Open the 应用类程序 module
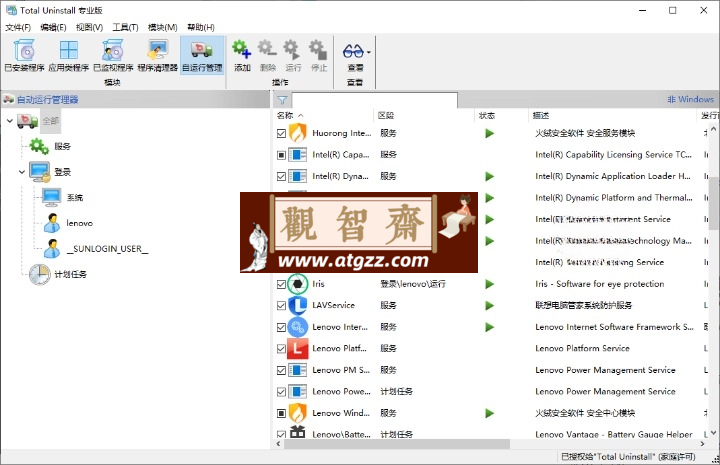 click(x=68, y=56)
